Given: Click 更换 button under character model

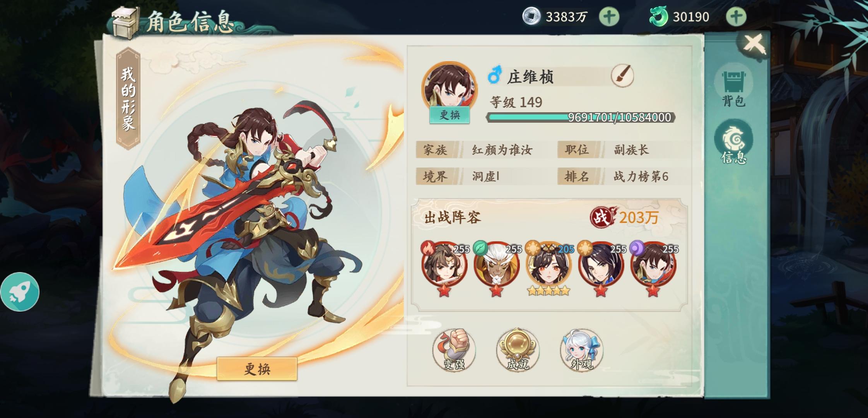Looking at the screenshot, I should coord(257,369).
